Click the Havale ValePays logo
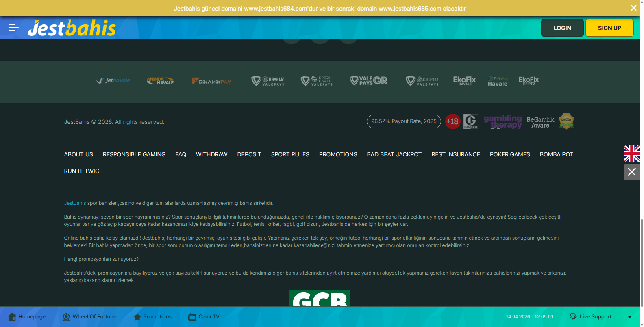Image resolution: width=644 pixels, height=327 pixels. coord(268,81)
